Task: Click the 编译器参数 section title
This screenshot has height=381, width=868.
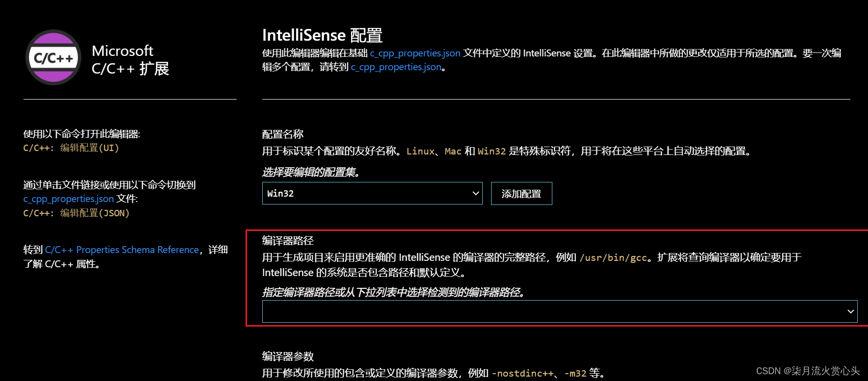Action: 288,356
